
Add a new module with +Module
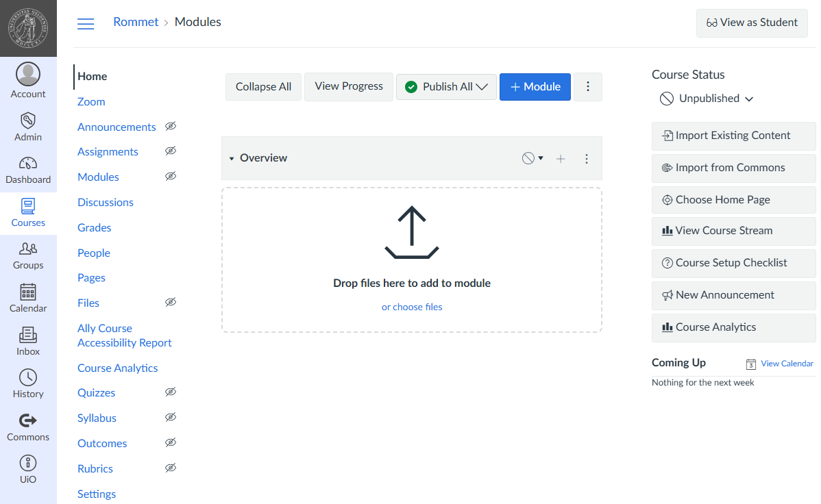[535, 87]
